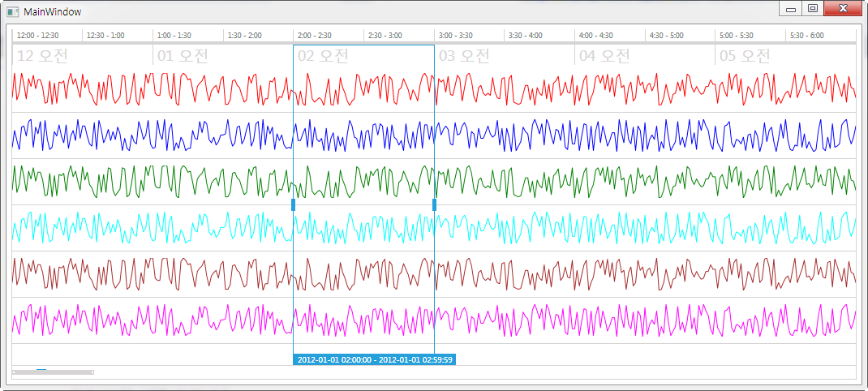Click the horizontal scrollbar thumb at bottom
This screenshot has height=391, width=868.
pos(54,372)
